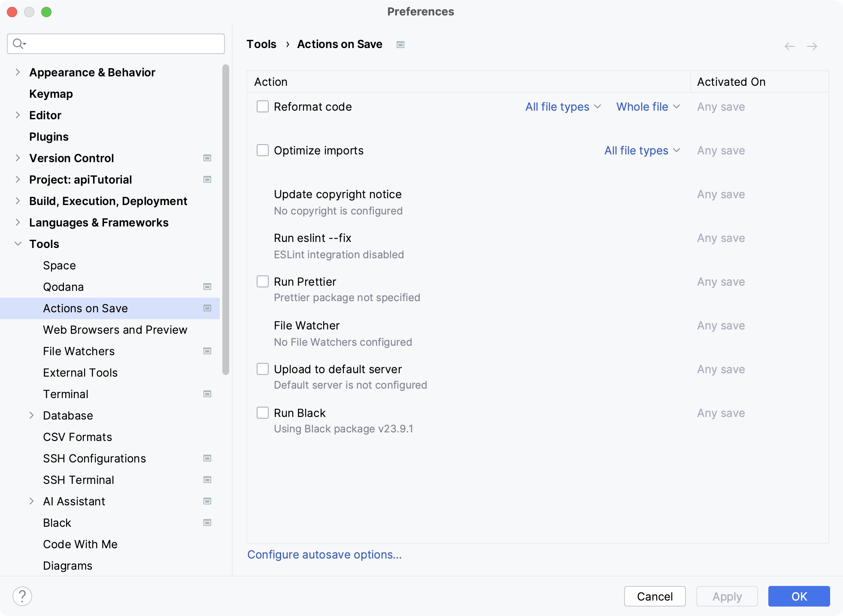Open the SSH Terminal settings page
The width and height of the screenshot is (843, 616).
(x=79, y=480)
